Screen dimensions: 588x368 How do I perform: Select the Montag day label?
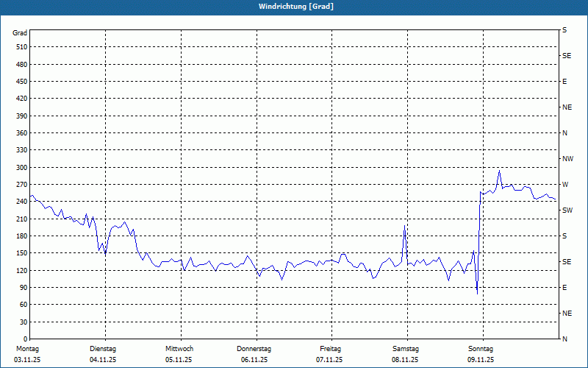point(27,349)
